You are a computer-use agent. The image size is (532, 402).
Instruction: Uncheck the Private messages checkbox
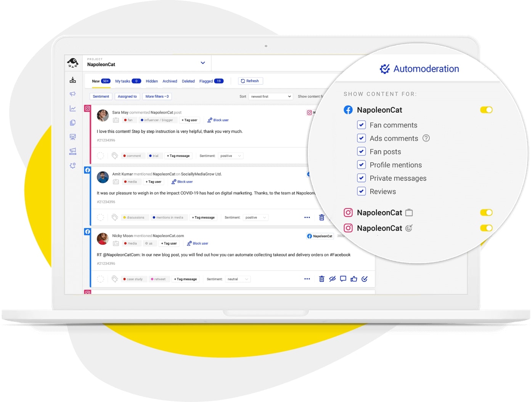pos(362,178)
